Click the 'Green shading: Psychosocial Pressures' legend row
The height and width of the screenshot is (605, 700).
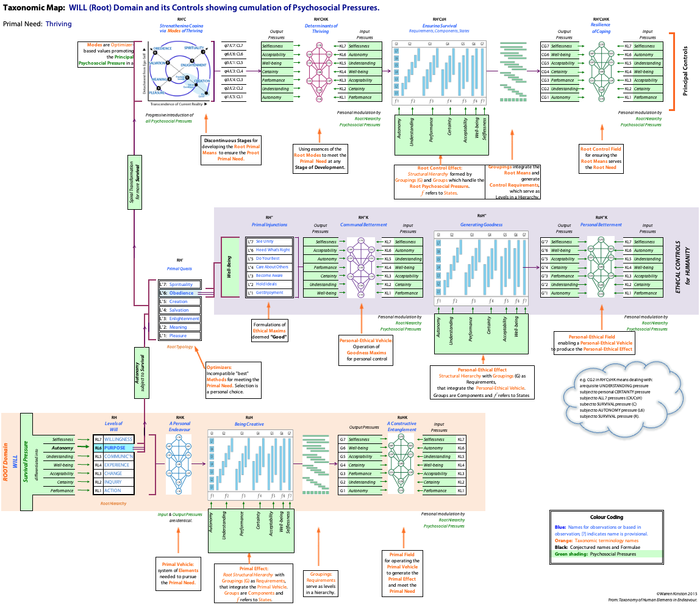[x=607, y=554]
